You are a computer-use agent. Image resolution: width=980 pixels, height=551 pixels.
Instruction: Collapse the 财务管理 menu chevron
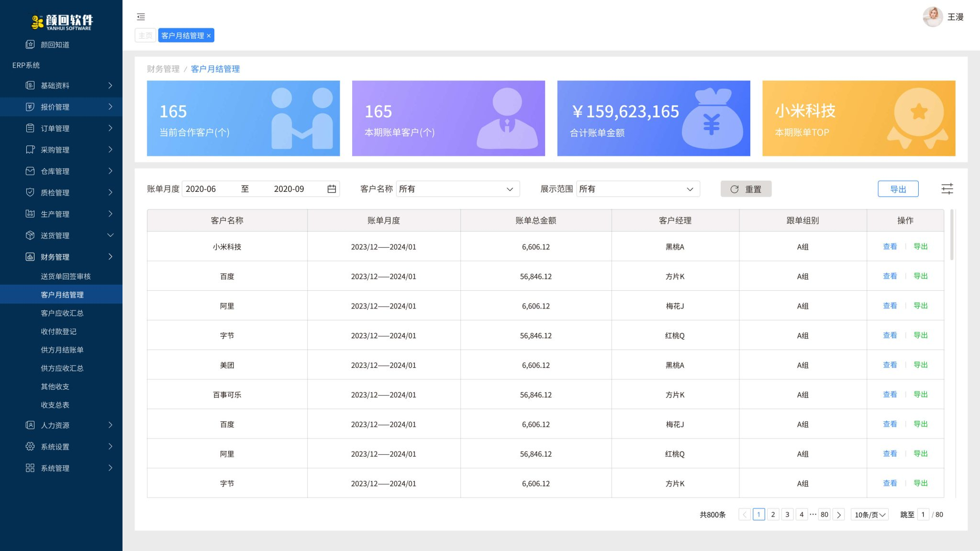[110, 257]
